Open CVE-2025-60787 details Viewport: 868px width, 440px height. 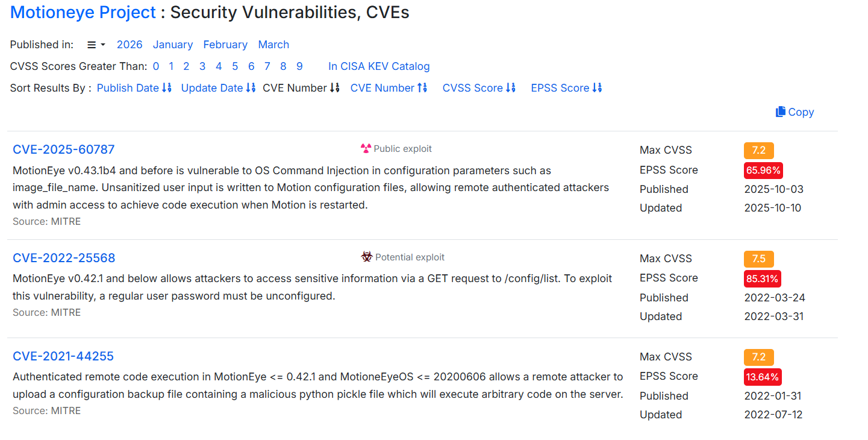63,149
